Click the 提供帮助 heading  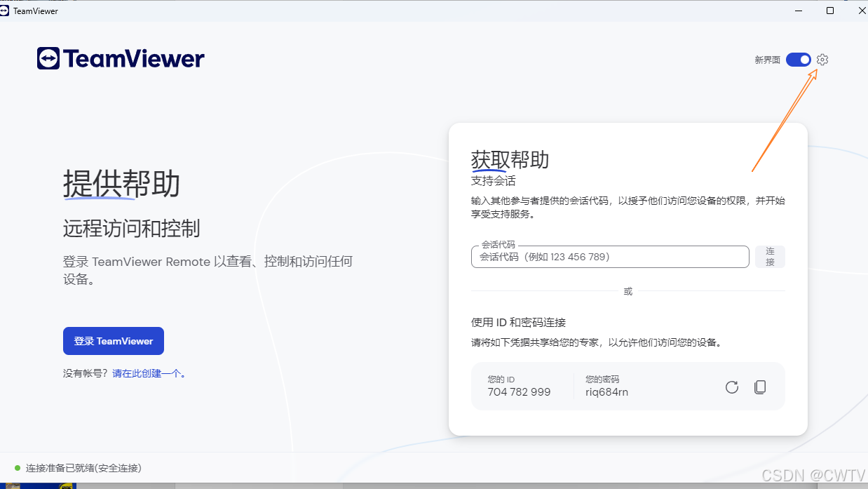121,184
